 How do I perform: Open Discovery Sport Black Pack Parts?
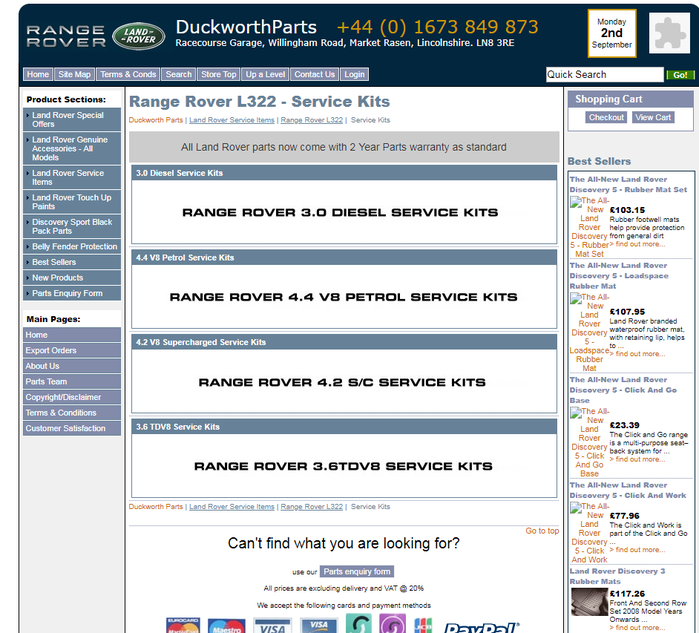pyautogui.click(x=72, y=226)
